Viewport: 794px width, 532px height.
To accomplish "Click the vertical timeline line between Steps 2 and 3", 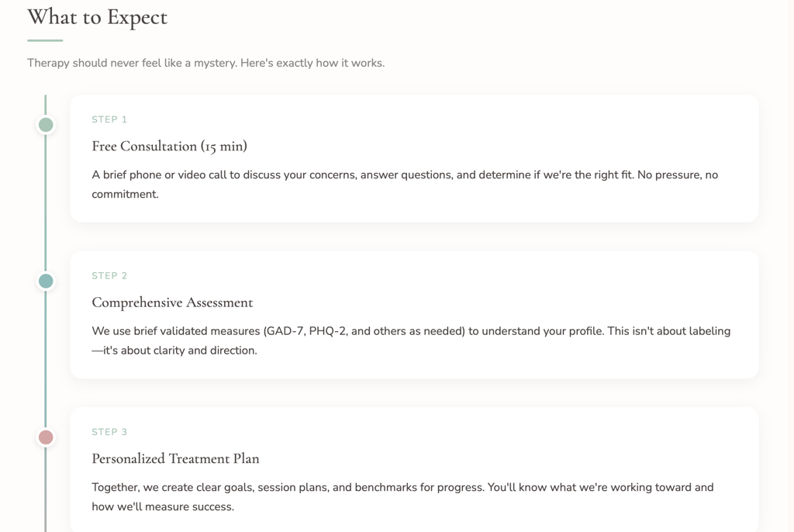I will click(46, 358).
